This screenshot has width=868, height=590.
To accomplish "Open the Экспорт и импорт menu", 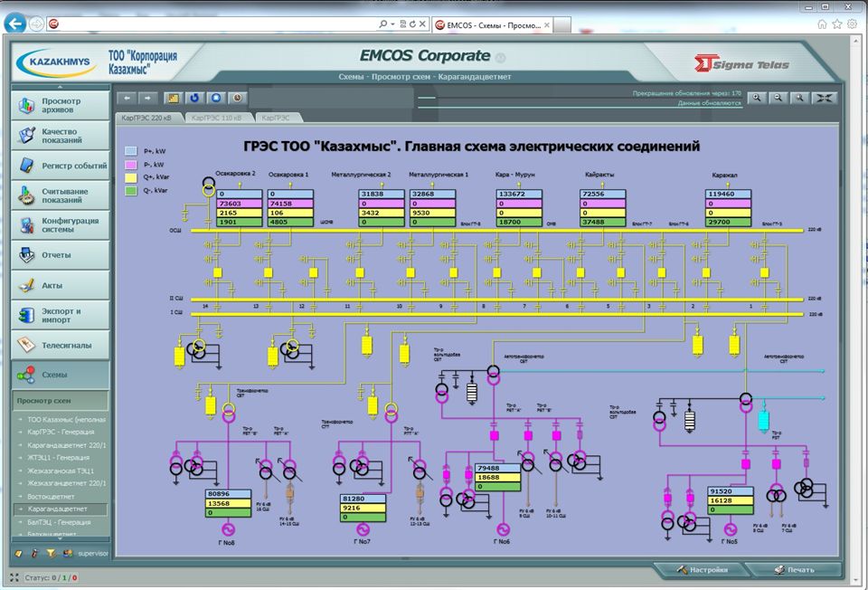I will [61, 315].
